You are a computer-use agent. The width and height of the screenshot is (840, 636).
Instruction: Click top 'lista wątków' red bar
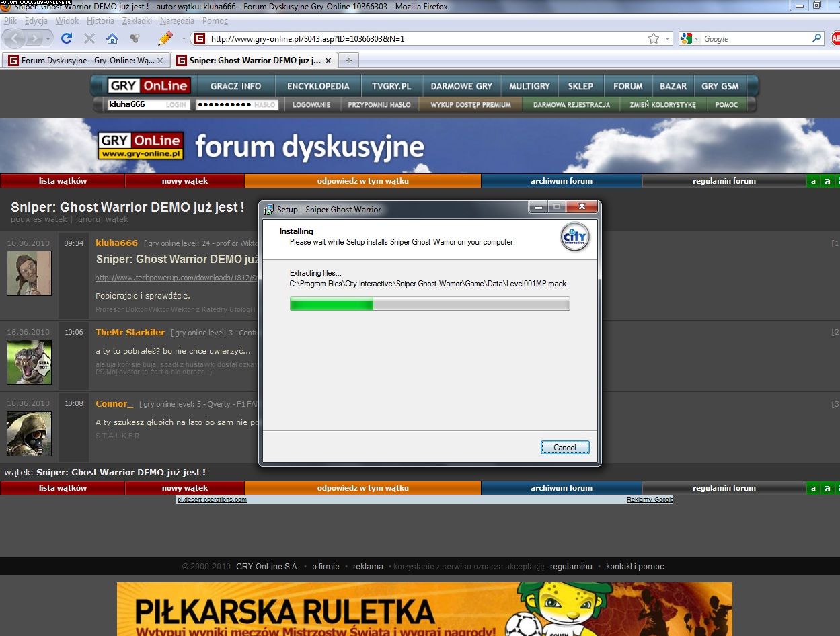[63, 181]
